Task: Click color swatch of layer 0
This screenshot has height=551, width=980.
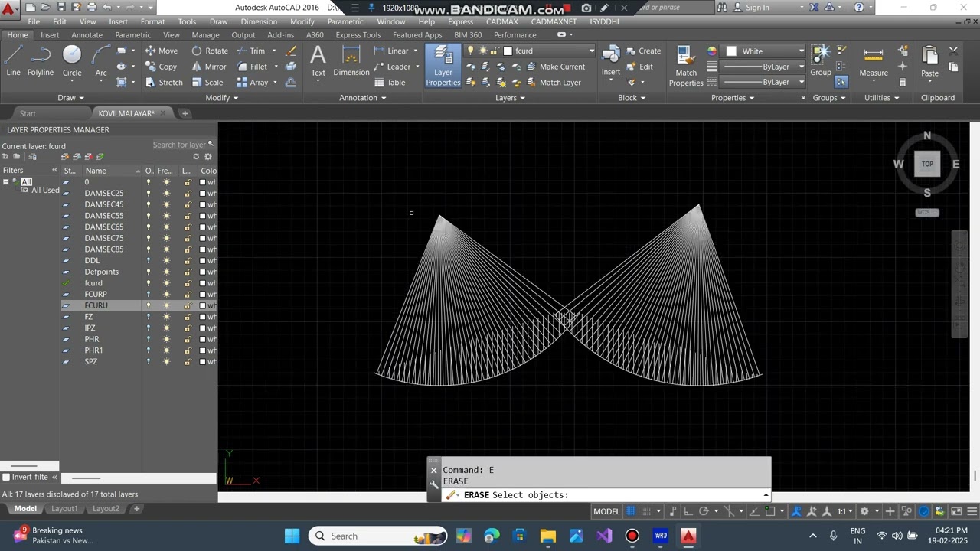Action: click(202, 182)
